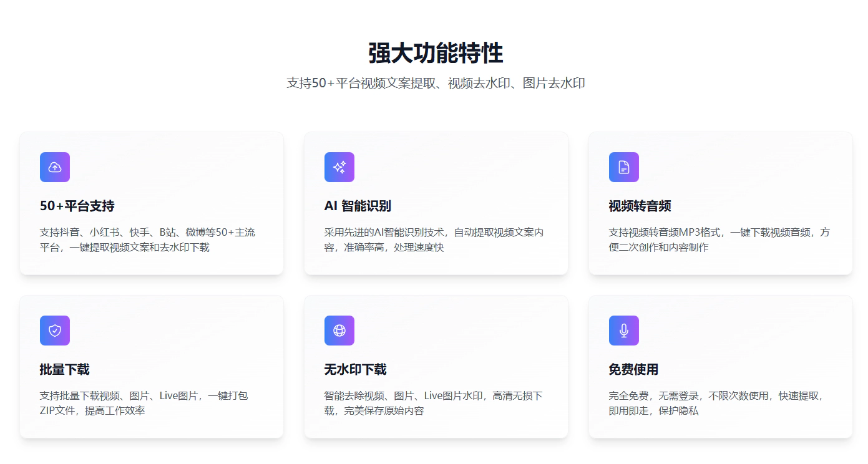This screenshot has height=464, width=868.
Task: Click the subtitle starting with 支持50+平台视频文案提取
Action: pos(436,83)
